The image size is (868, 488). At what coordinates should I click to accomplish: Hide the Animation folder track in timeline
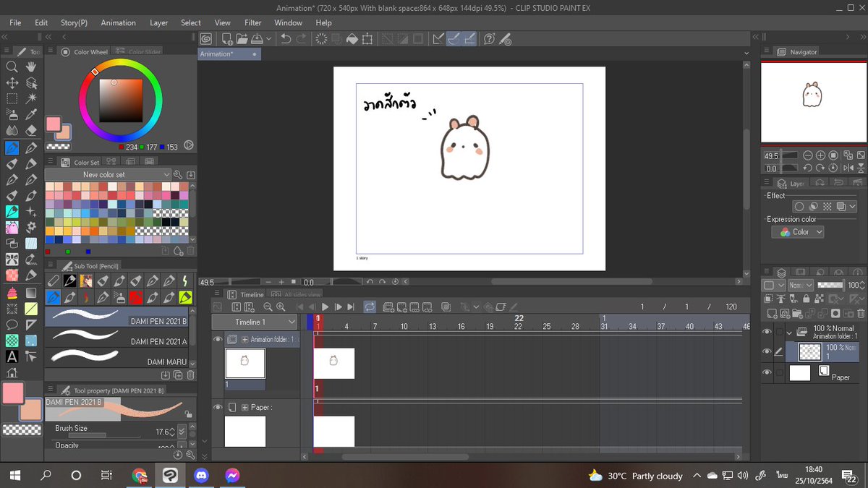pos(218,339)
